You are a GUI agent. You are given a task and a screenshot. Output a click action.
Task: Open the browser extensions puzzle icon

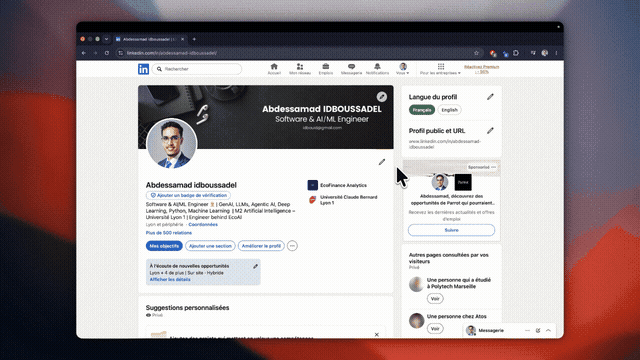point(516,53)
